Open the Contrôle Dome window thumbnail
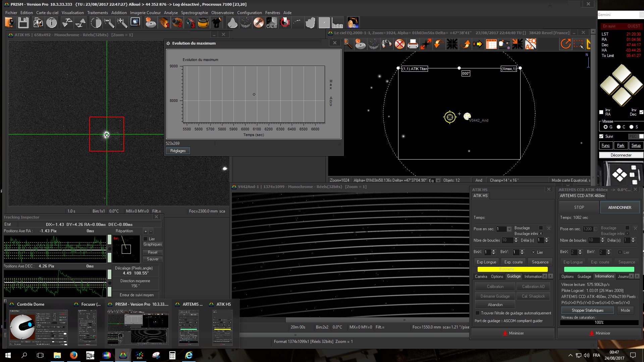Image resolution: width=644 pixels, height=362 pixels. 38,327
